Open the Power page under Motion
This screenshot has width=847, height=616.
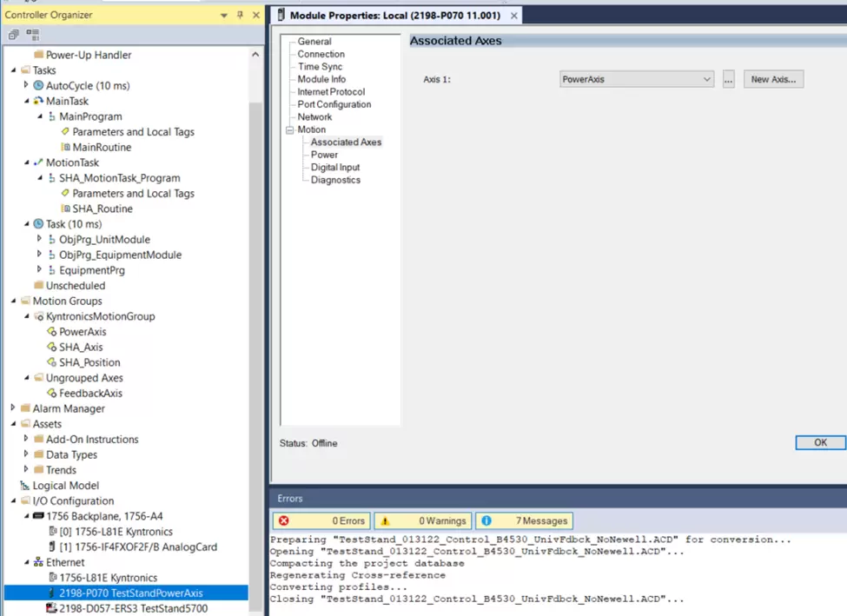pos(324,155)
